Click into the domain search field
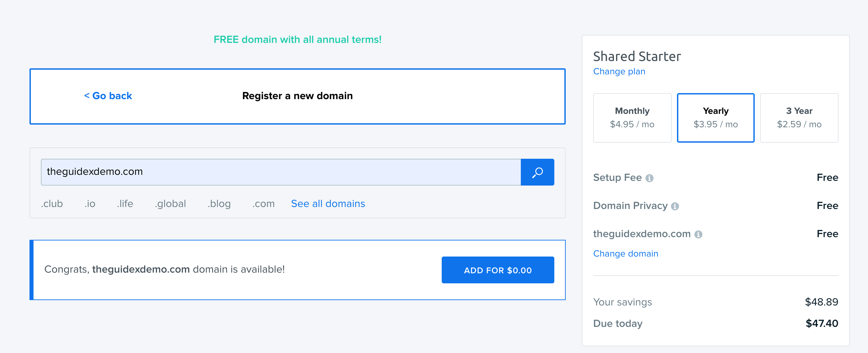The width and height of the screenshot is (868, 353). point(281,172)
